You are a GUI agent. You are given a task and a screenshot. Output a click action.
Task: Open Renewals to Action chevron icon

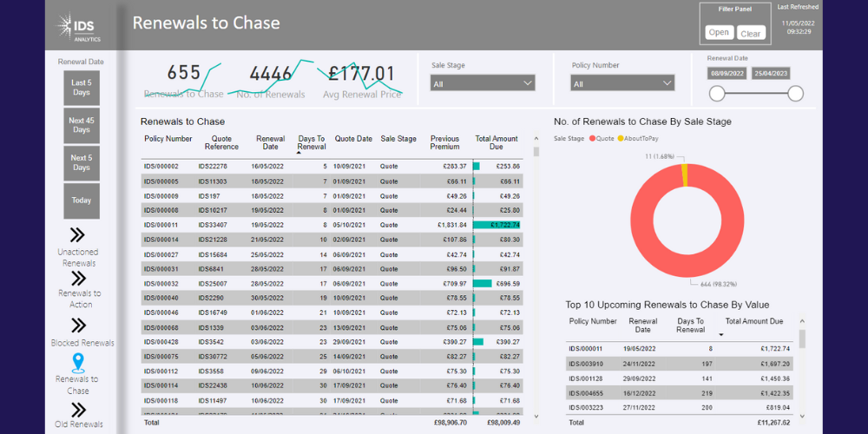77,278
